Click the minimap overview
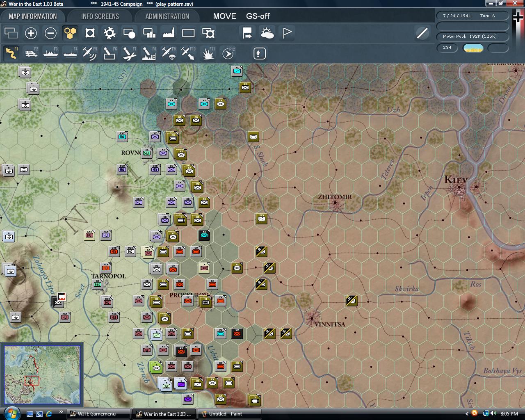 tap(42, 375)
